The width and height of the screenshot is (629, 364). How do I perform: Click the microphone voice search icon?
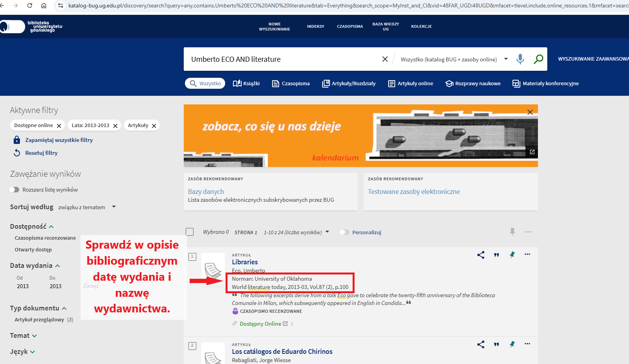520,59
